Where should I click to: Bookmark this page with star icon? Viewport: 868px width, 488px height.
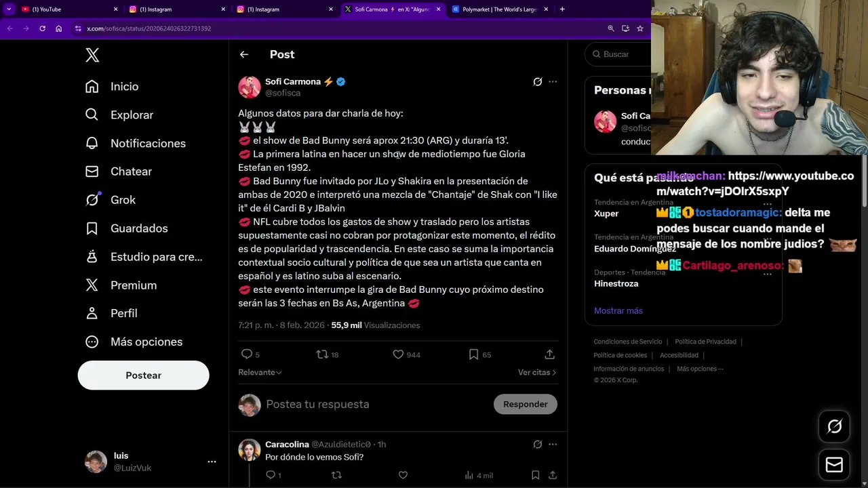(x=639, y=28)
